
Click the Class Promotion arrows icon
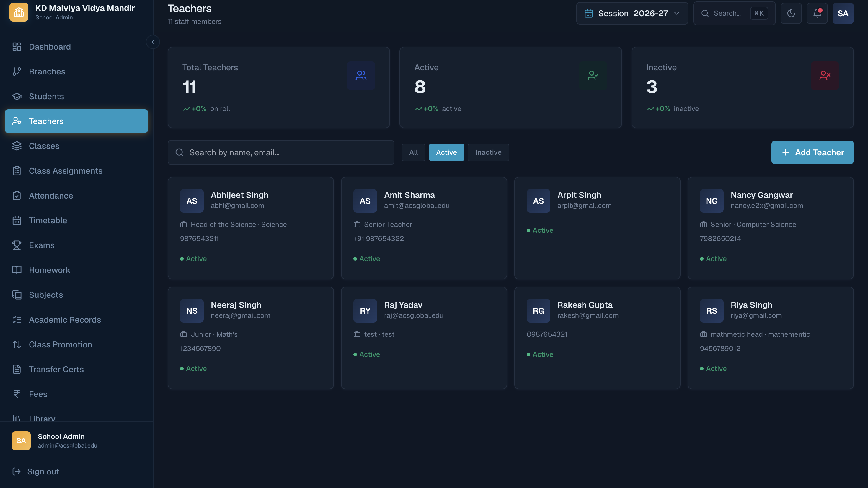17,344
